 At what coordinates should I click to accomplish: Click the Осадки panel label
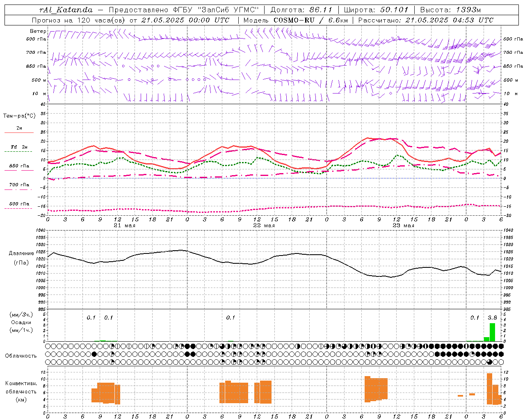(x=21, y=322)
